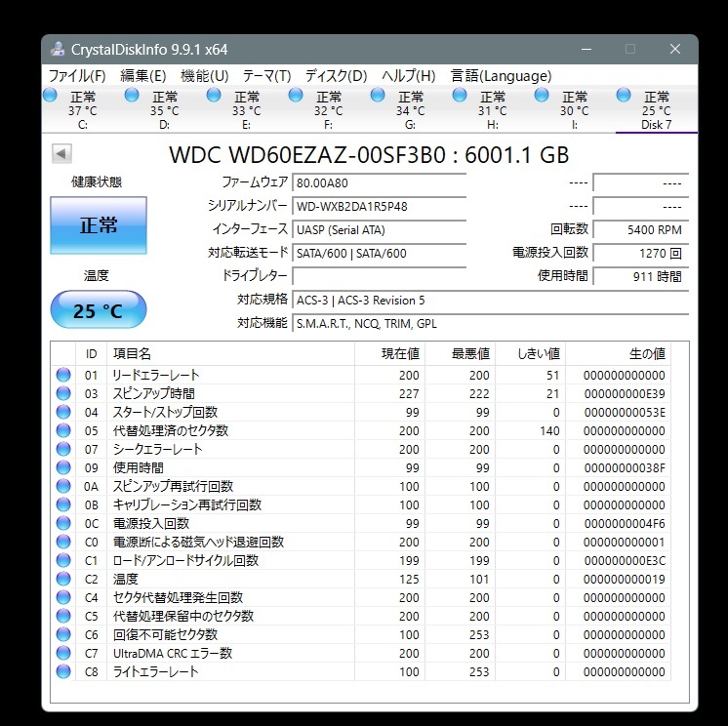Click the 5400 RPM rotation field

tap(641, 229)
